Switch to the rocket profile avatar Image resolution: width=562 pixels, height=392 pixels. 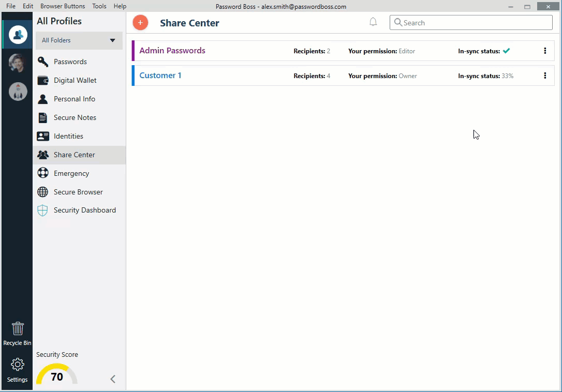pos(18,92)
